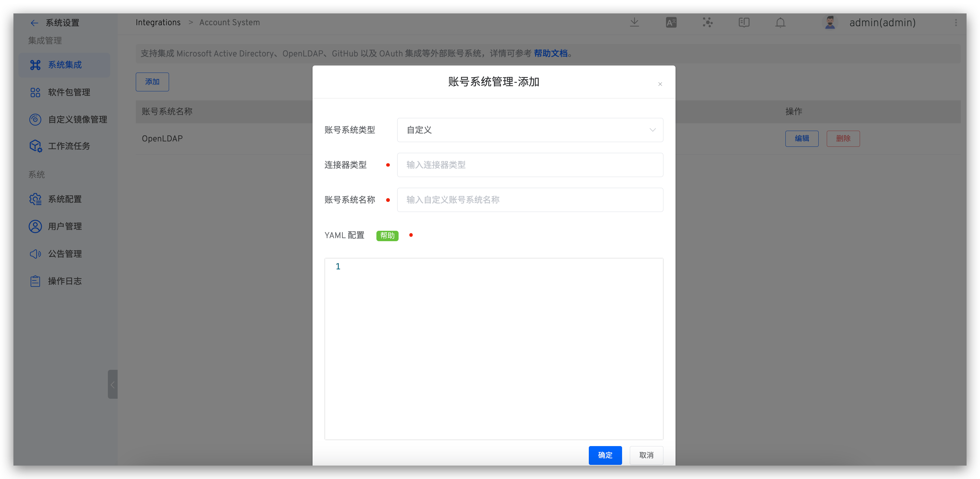The width and height of the screenshot is (980, 479).
Task: Open the language translation icon
Action: tap(671, 23)
